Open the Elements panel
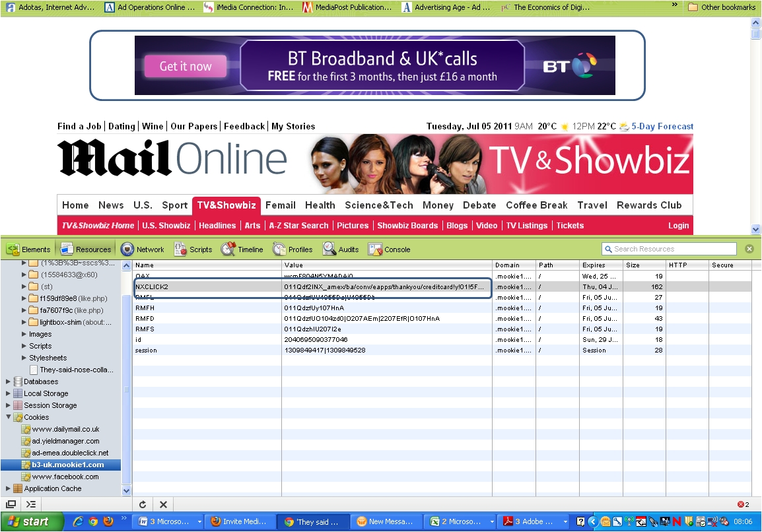The width and height of the screenshot is (762, 532). [28, 249]
